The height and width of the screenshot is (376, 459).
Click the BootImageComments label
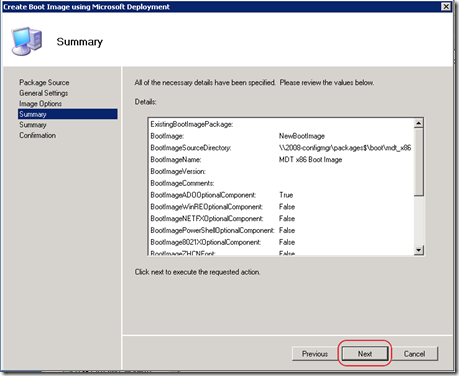point(182,183)
